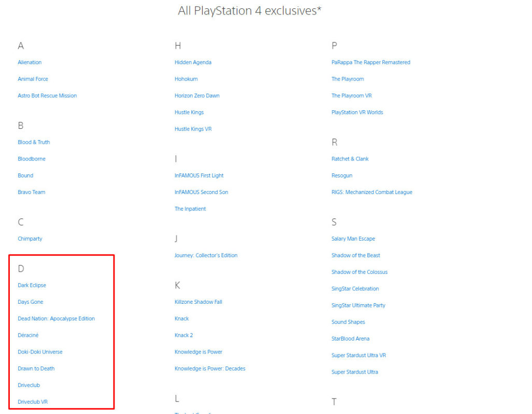Select the Horizon Zero Dawn link
The height and width of the screenshot is (414, 532).
197,96
